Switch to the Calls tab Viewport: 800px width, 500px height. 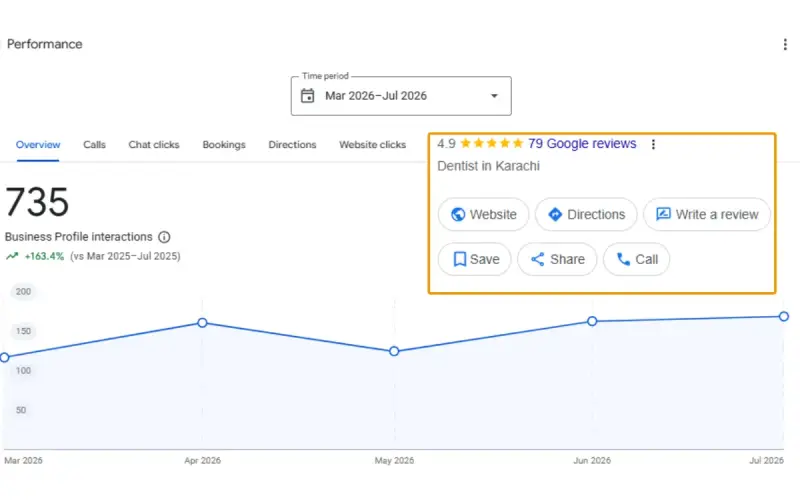click(x=94, y=145)
